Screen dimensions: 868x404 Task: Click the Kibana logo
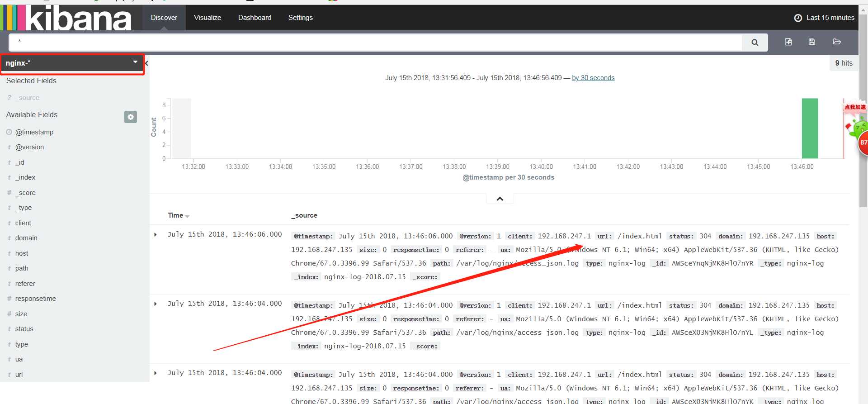click(66, 18)
